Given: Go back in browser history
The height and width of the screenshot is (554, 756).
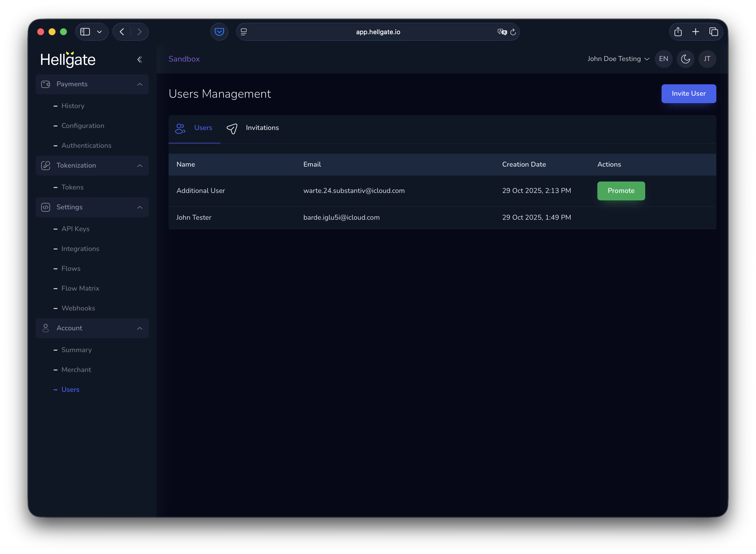Looking at the screenshot, I should 122,32.
